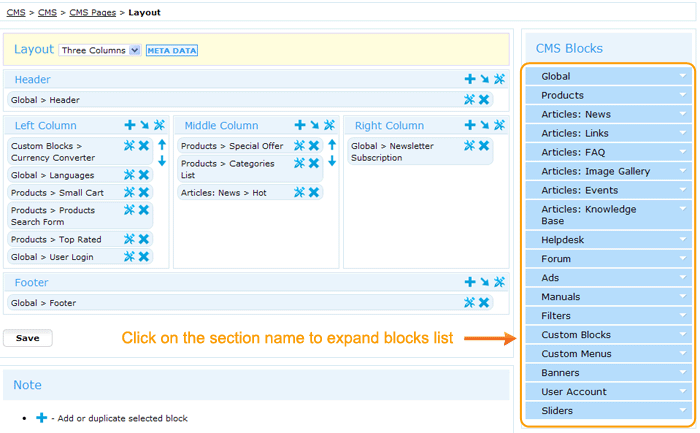Expand Articles: News blocks section

608,114
